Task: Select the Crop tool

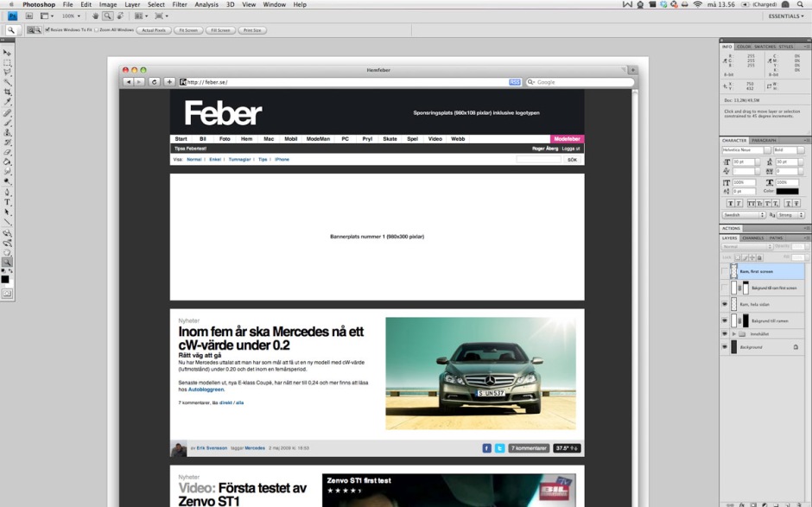Action: [x=7, y=92]
